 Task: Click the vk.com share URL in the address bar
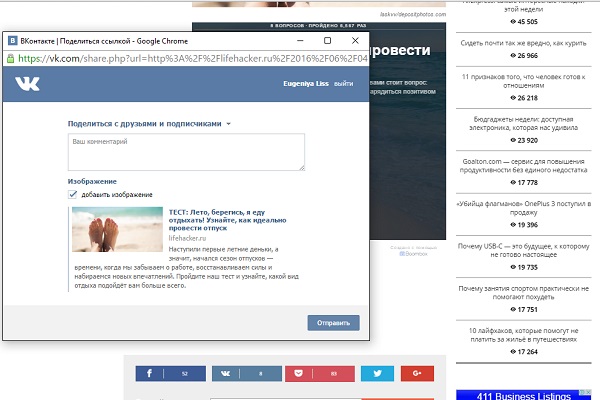[x=193, y=59]
